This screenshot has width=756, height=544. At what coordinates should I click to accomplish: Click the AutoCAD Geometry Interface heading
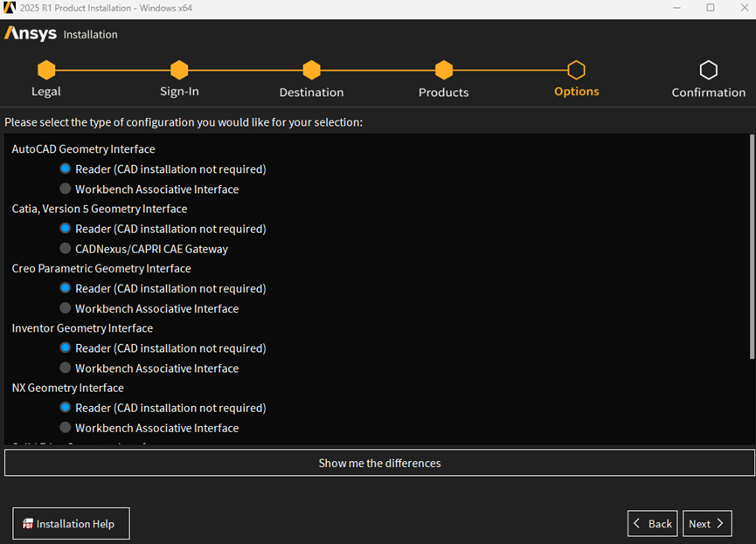click(83, 149)
